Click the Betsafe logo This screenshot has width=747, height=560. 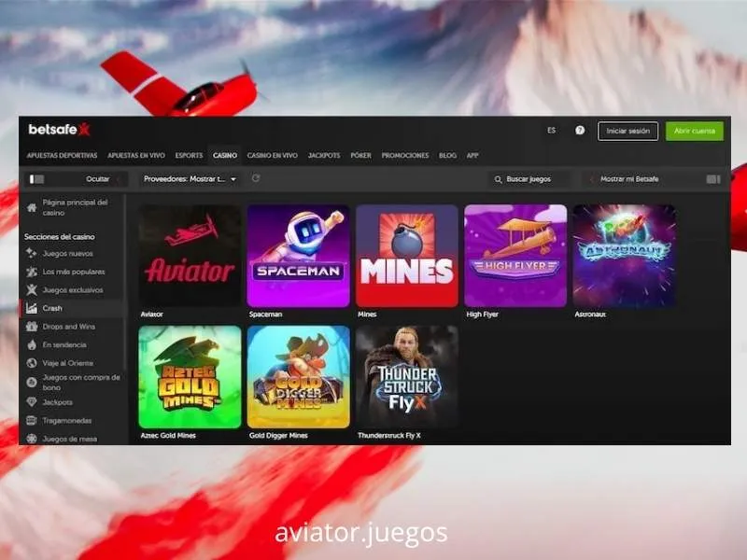[59, 129]
